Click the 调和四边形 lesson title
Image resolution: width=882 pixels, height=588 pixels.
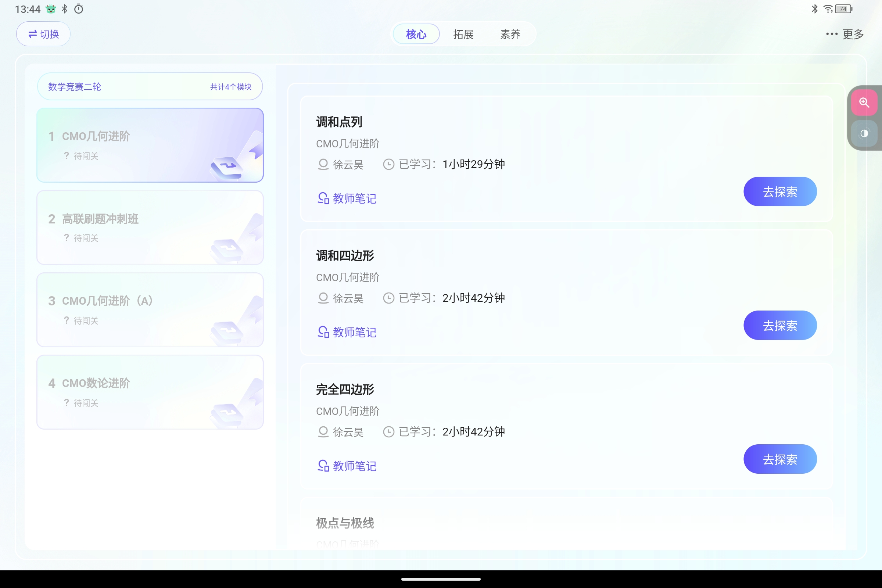coord(345,256)
